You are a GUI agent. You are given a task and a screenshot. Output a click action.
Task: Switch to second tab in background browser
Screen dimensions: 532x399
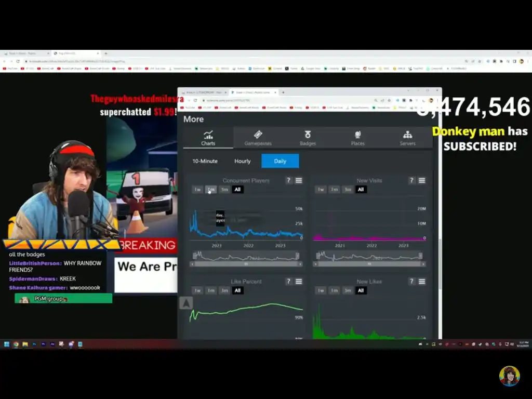click(76, 54)
